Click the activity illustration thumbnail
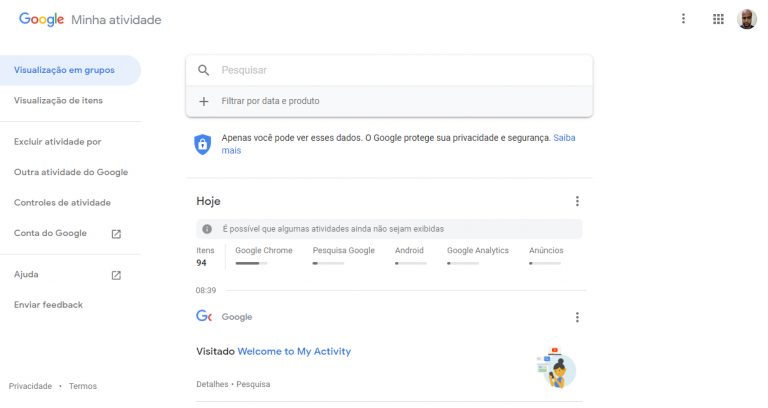The height and width of the screenshot is (408, 768). (555, 368)
